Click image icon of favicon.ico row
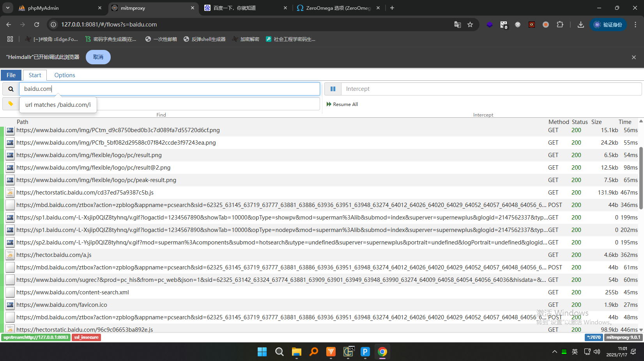Screen dimensions: 644x361 (x=10, y=305)
